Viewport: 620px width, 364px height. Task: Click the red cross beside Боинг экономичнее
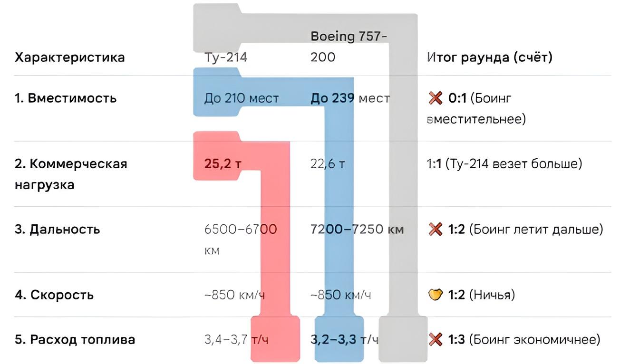click(x=435, y=340)
